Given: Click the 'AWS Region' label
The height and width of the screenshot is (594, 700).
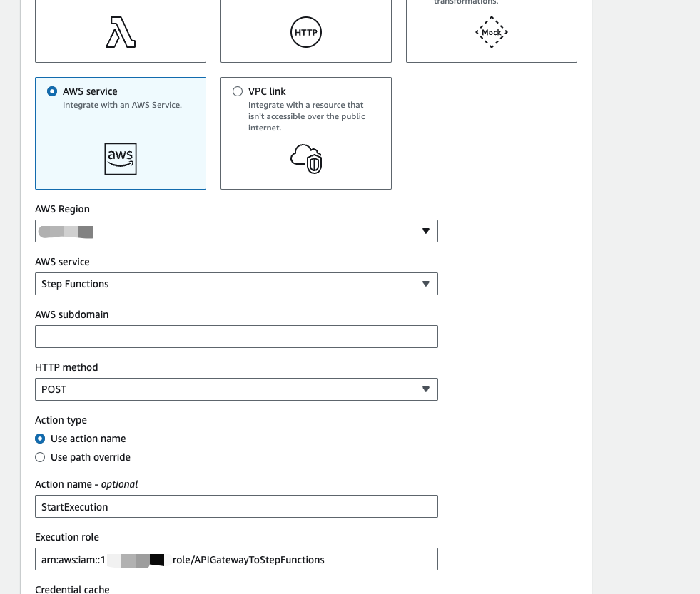Looking at the screenshot, I should click(x=63, y=210).
